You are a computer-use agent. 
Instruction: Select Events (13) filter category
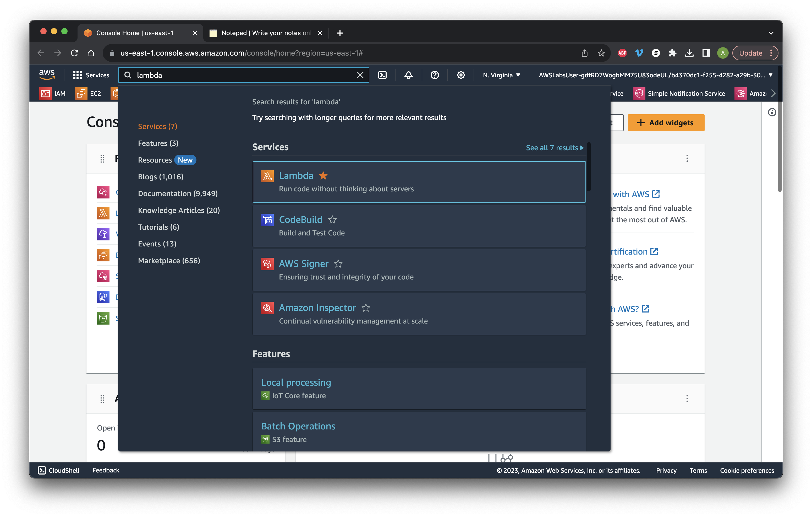click(157, 244)
